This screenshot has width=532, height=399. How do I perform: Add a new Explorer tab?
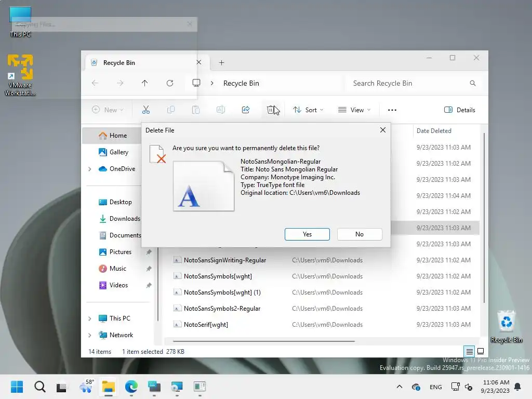(x=221, y=62)
